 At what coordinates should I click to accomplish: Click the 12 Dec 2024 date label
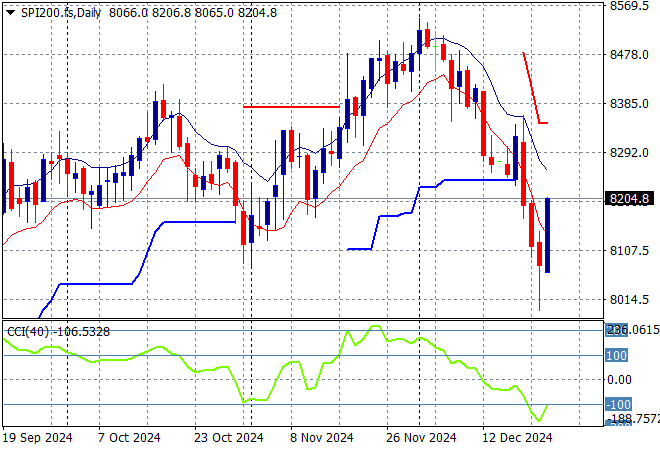pyautogui.click(x=517, y=438)
